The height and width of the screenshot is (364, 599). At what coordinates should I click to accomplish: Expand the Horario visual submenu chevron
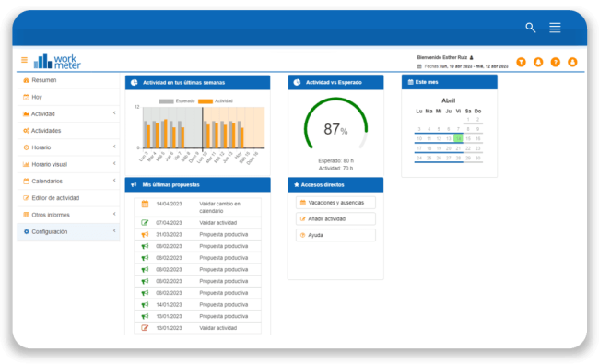(114, 163)
